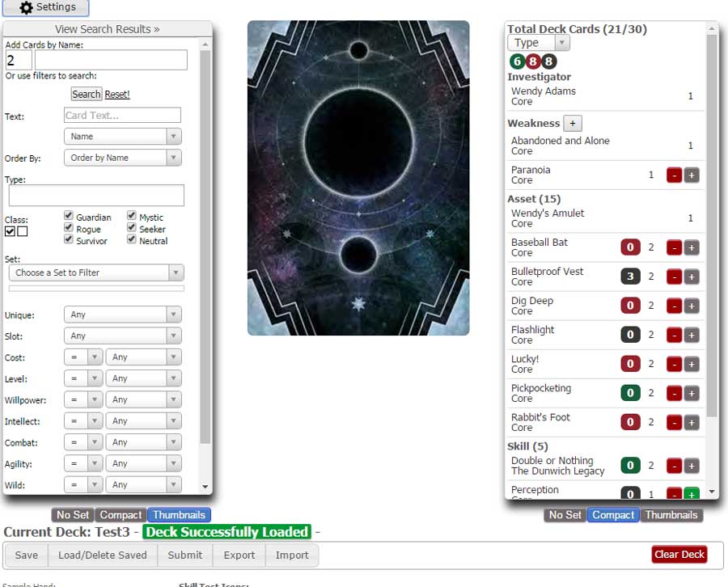This screenshot has width=728, height=587.
Task: Toggle the Neutral class checkbox
Action: pos(132,239)
